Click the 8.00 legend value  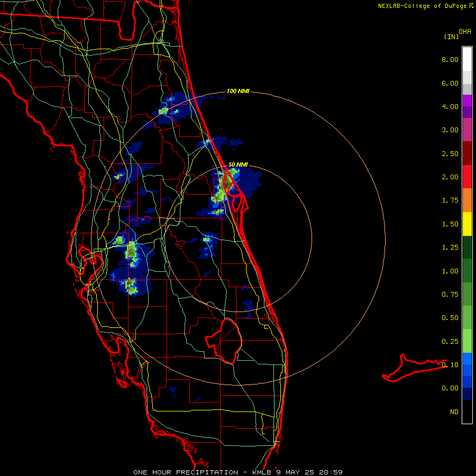click(450, 59)
